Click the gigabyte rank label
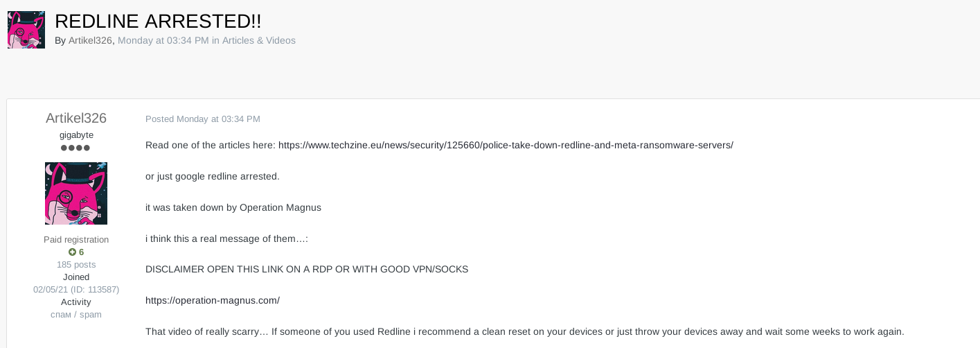This screenshot has width=980, height=348. click(76, 135)
